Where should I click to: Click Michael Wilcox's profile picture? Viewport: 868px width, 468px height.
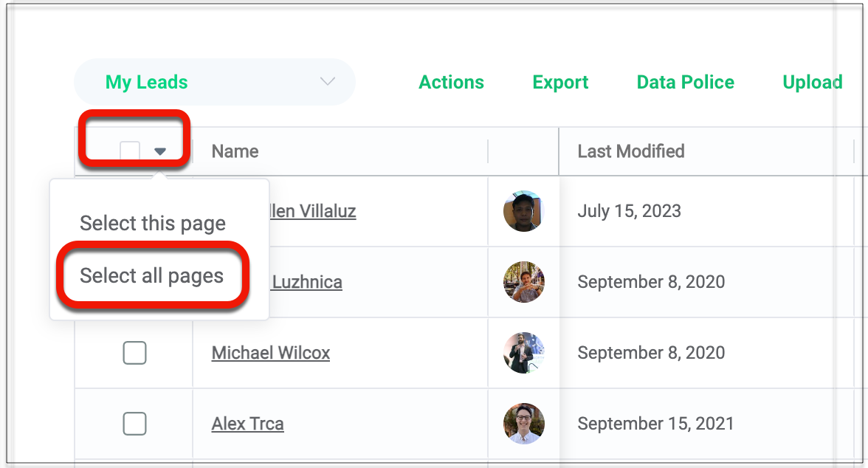click(524, 353)
